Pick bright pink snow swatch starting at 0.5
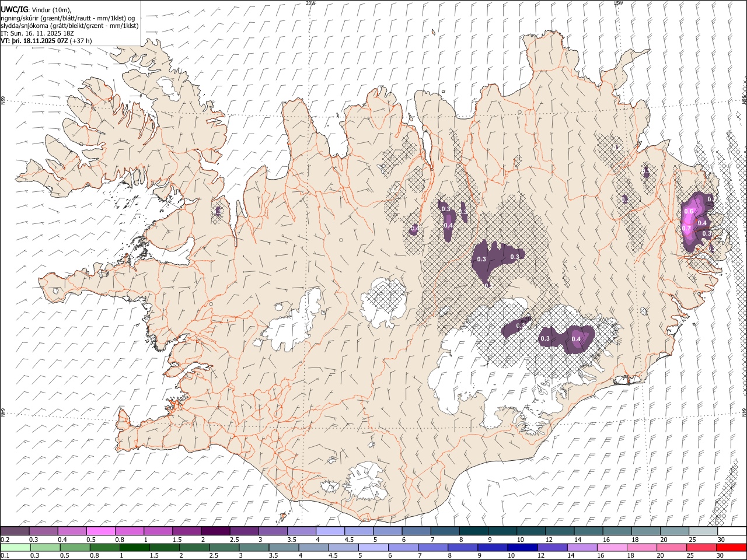Screen dimensions: 747x560 (100, 531)
